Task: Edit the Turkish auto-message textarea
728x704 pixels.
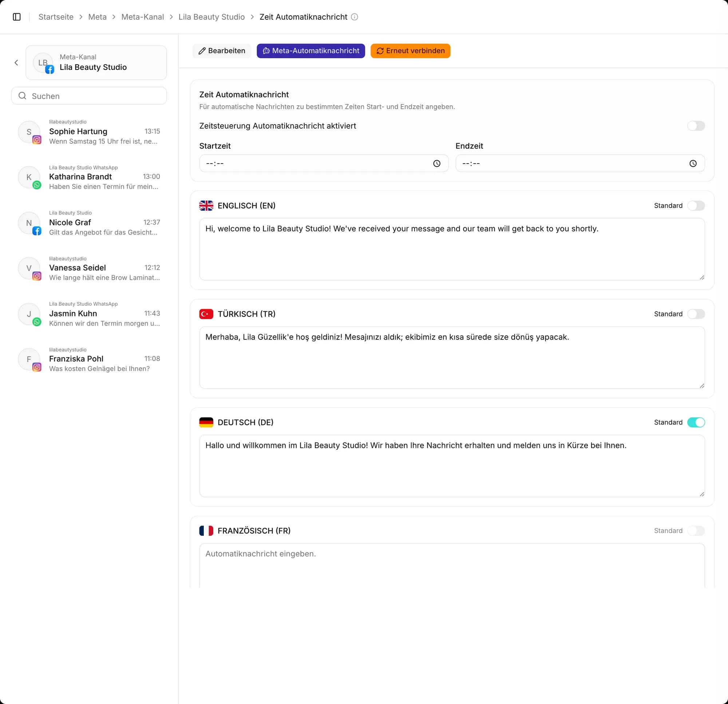Action: (452, 358)
